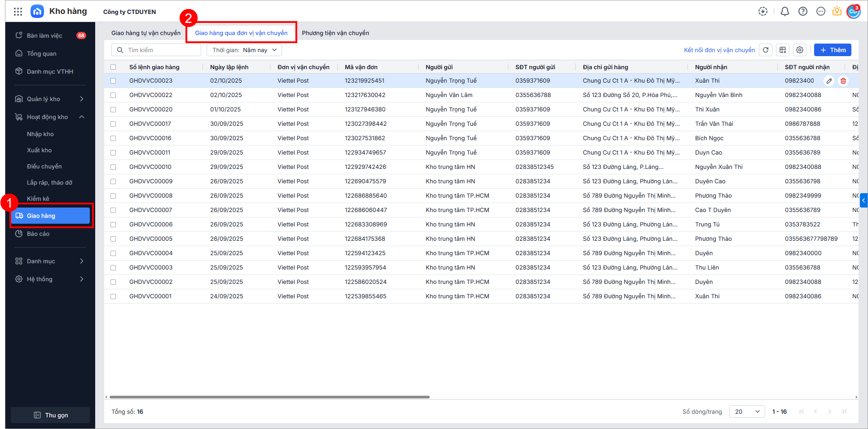Image resolution: width=868 pixels, height=429 pixels.
Task: Select checkbox for order GHDVVC00022
Action: pyautogui.click(x=113, y=95)
